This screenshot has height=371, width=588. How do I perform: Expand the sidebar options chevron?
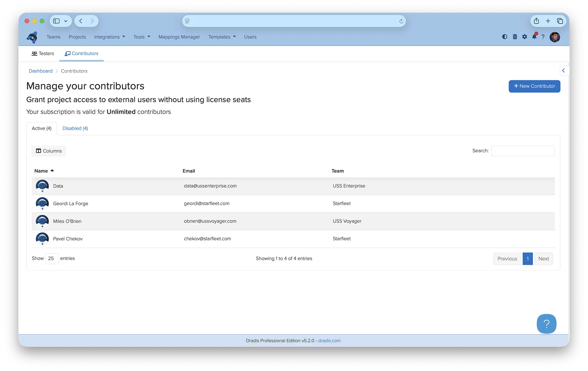(x=66, y=21)
